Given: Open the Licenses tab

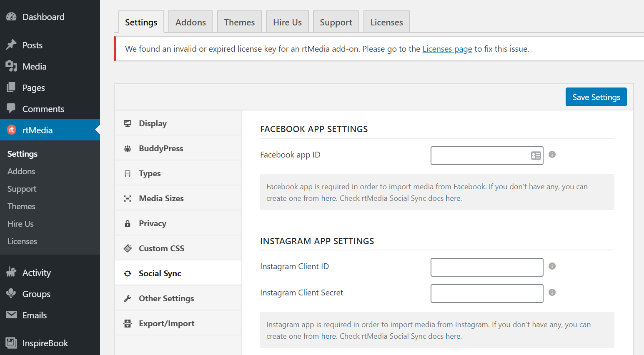Looking at the screenshot, I should point(386,22).
